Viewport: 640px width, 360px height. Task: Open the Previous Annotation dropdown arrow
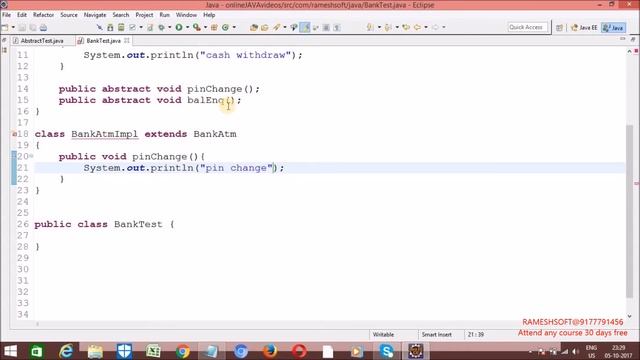click(x=397, y=27)
